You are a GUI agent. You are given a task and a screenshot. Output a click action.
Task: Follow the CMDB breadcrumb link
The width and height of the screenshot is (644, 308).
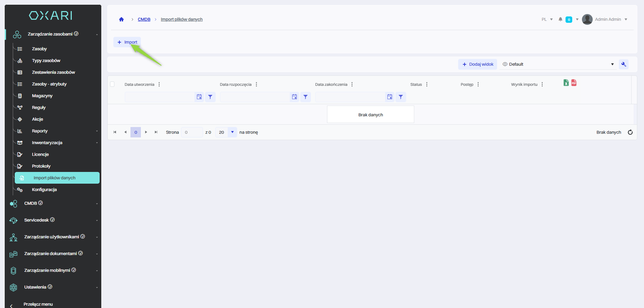coord(144,19)
